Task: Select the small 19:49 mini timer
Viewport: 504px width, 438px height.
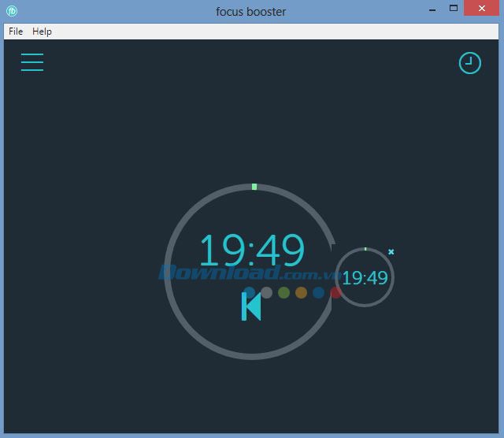Action: point(365,278)
